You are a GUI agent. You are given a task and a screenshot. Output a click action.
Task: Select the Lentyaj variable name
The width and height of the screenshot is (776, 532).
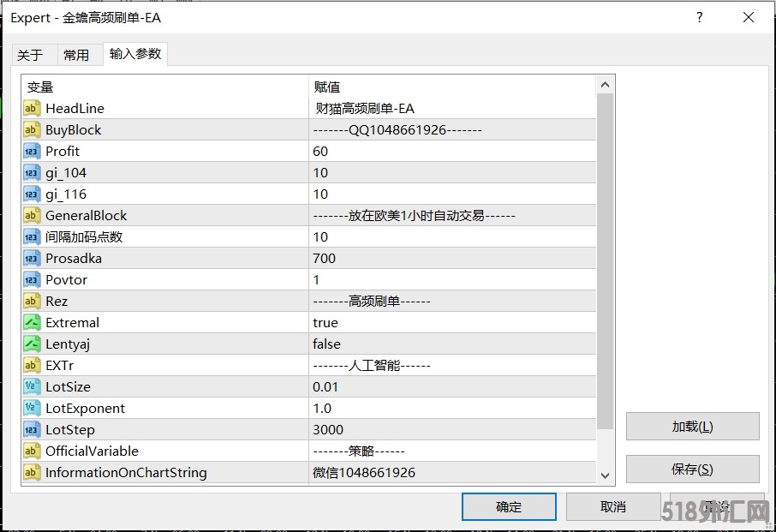(68, 344)
